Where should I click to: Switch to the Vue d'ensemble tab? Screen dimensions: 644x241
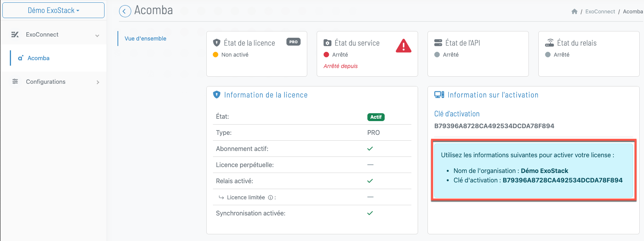145,39
